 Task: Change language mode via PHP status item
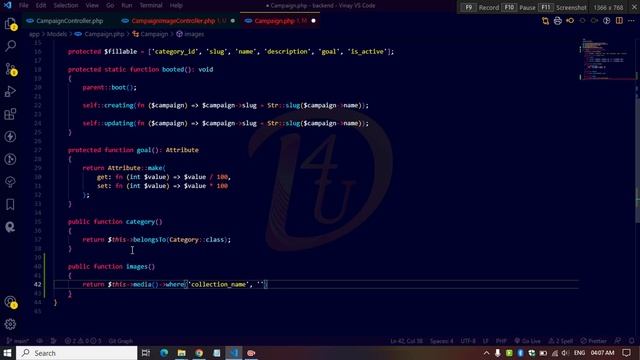click(x=501, y=341)
